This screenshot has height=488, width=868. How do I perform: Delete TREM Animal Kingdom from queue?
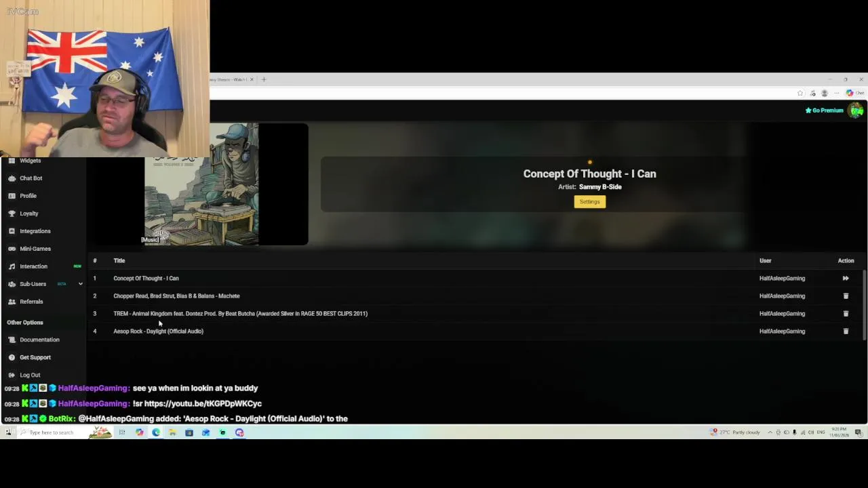846,313
